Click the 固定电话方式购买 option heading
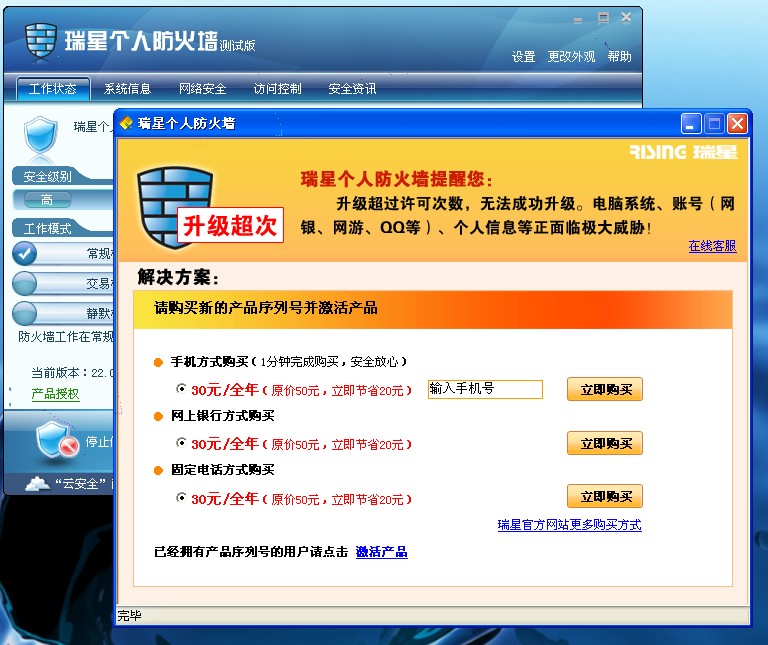768x645 pixels. point(222,470)
